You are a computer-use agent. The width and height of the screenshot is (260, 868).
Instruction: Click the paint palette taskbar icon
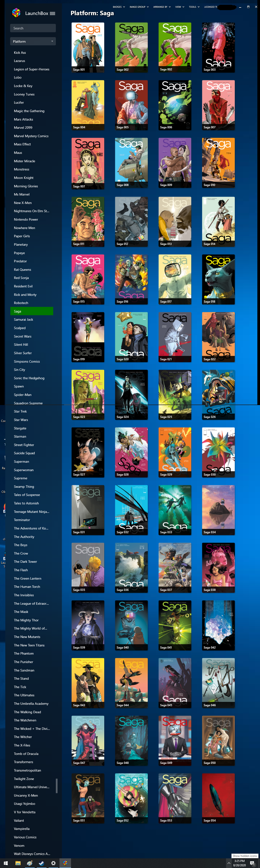click(30, 863)
